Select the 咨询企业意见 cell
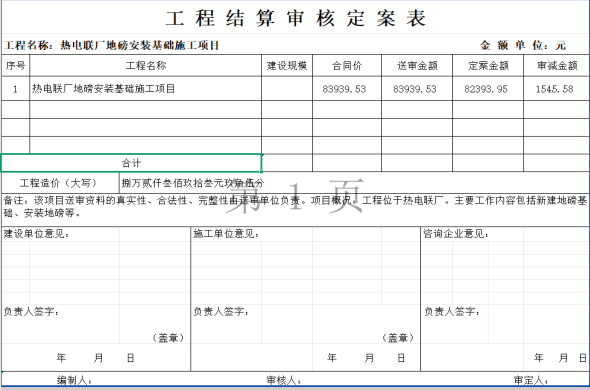This screenshot has width=590, height=390. pyautogui.click(x=456, y=234)
